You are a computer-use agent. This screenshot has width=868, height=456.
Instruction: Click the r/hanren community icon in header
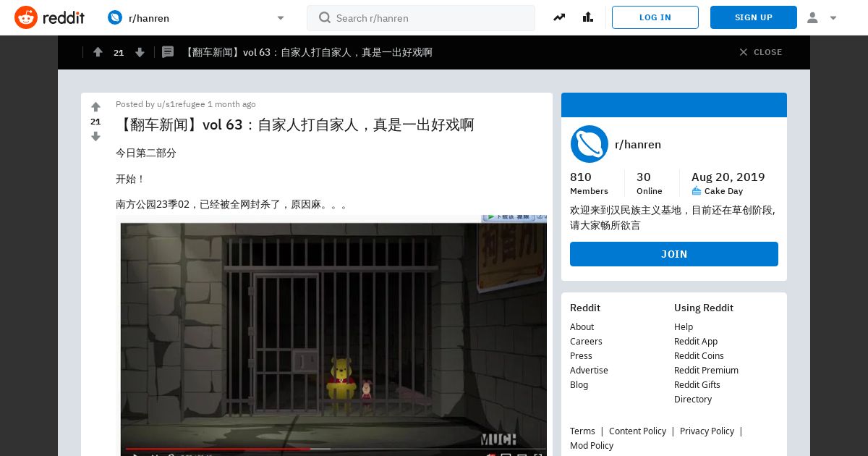coord(115,17)
